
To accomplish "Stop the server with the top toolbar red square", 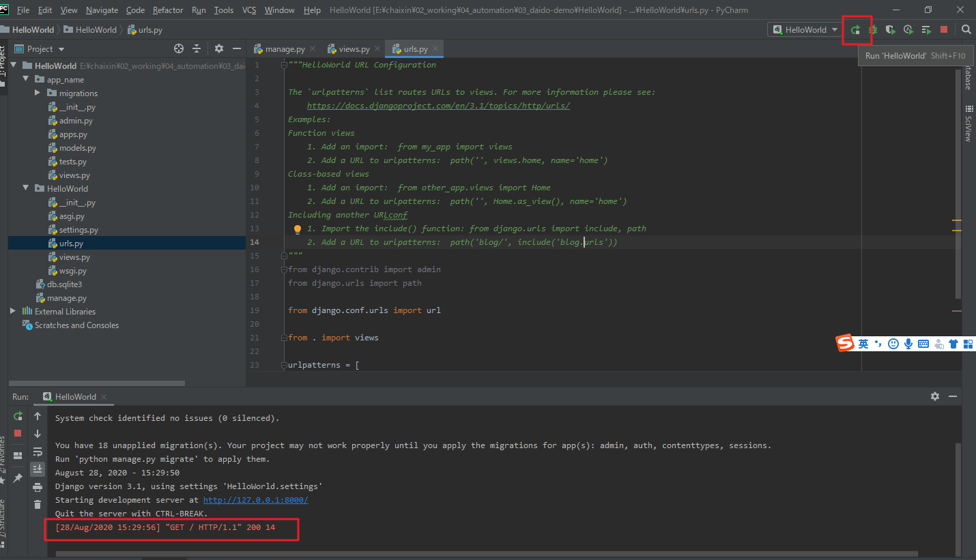I will [944, 29].
